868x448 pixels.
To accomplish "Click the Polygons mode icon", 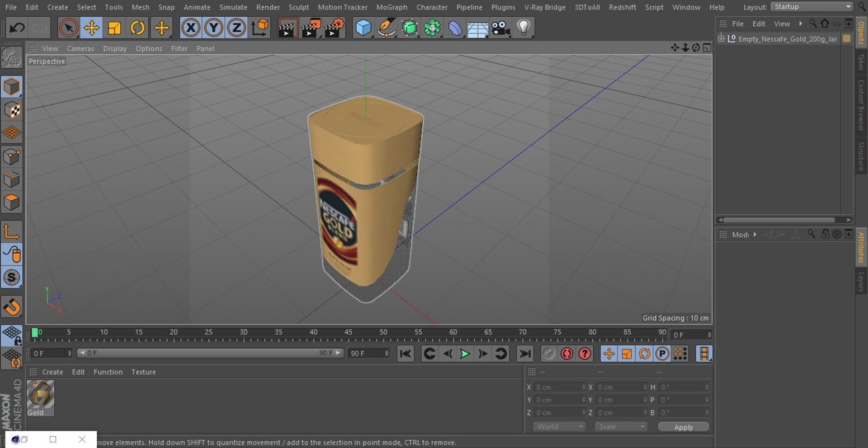I will click(x=12, y=202).
